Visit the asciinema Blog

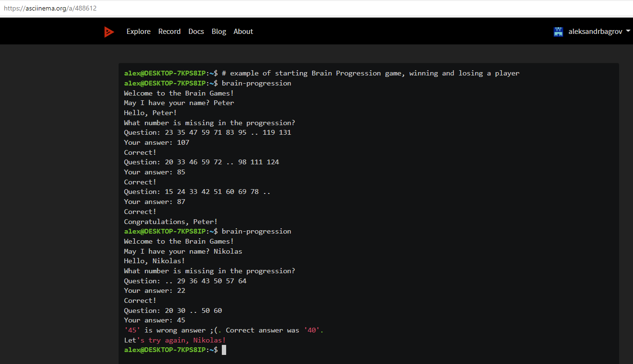tap(218, 31)
